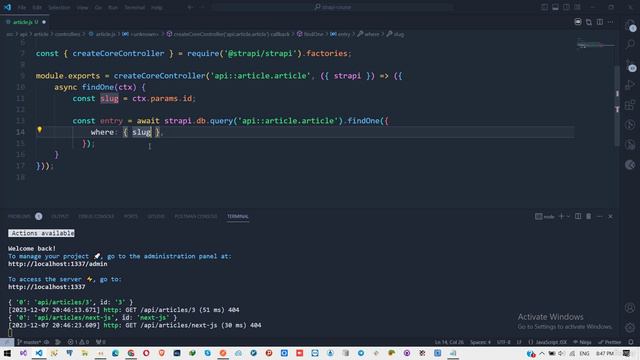The width and height of the screenshot is (640, 360).
Task: Close the terminal panel
Action: click(x=610, y=216)
